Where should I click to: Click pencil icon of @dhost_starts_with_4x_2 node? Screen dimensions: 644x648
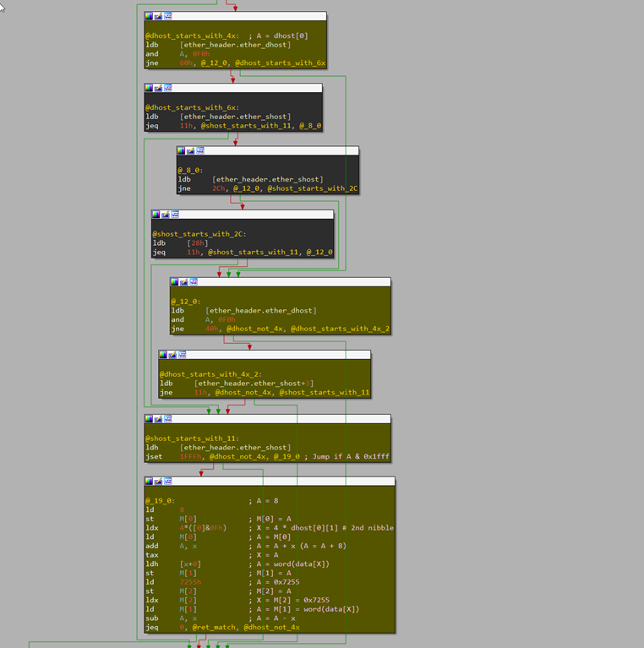172,355
